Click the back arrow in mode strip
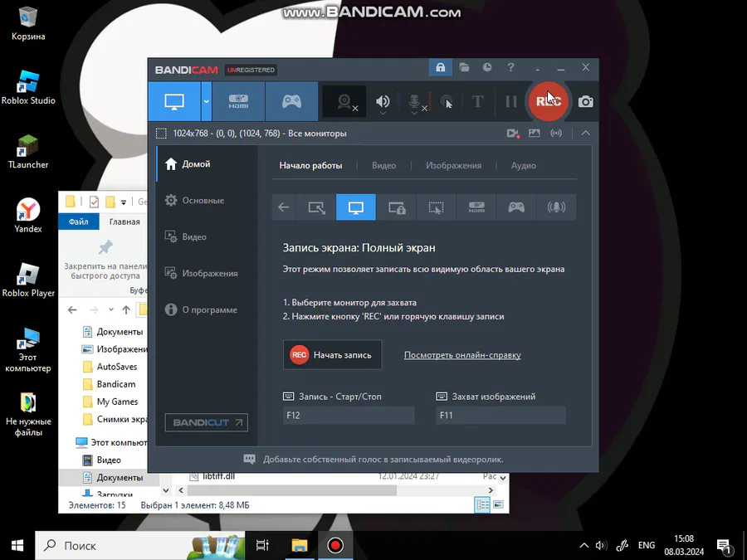Viewport: 747px width, 560px height. click(284, 207)
